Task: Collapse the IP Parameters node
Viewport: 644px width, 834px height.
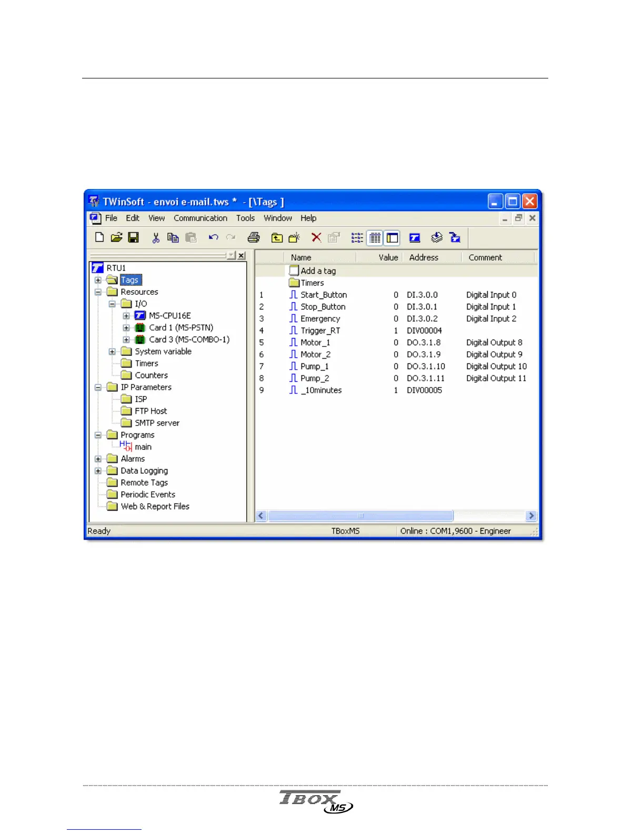Action: coord(98,388)
